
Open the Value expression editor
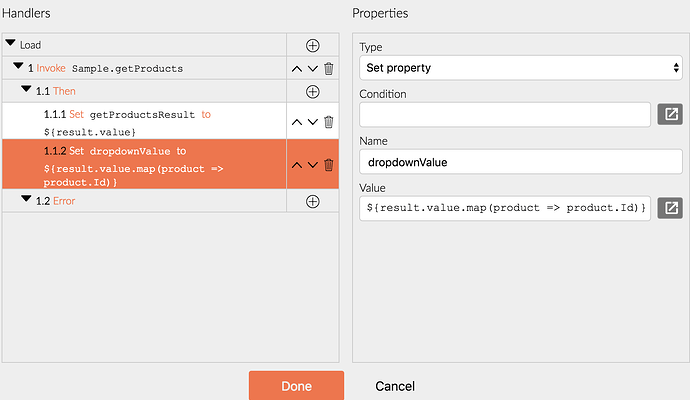coord(669,208)
